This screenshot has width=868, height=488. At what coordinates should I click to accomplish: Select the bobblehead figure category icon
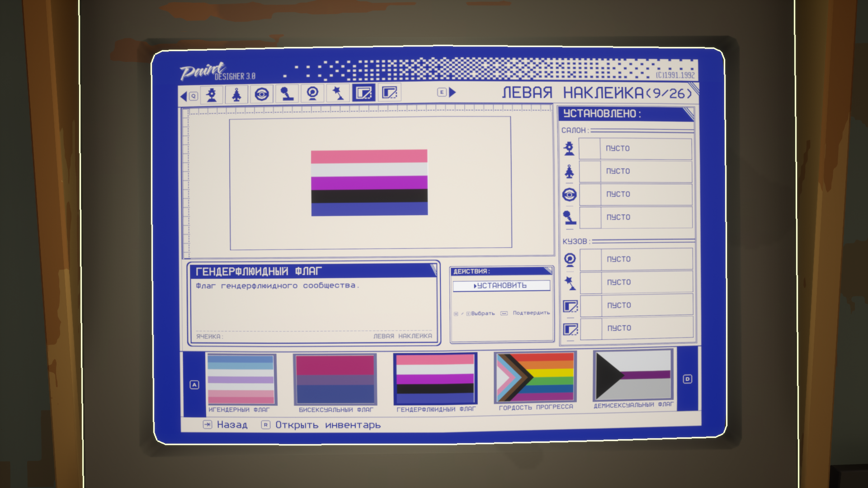click(x=211, y=94)
